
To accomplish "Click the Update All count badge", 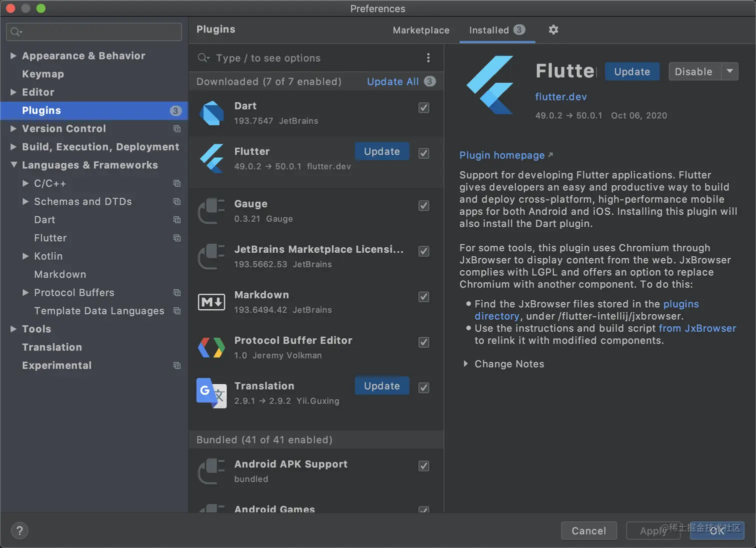I will [429, 81].
